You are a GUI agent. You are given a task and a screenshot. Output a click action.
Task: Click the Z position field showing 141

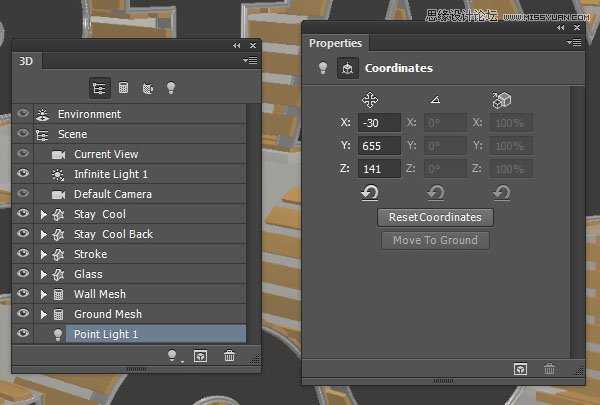point(379,168)
